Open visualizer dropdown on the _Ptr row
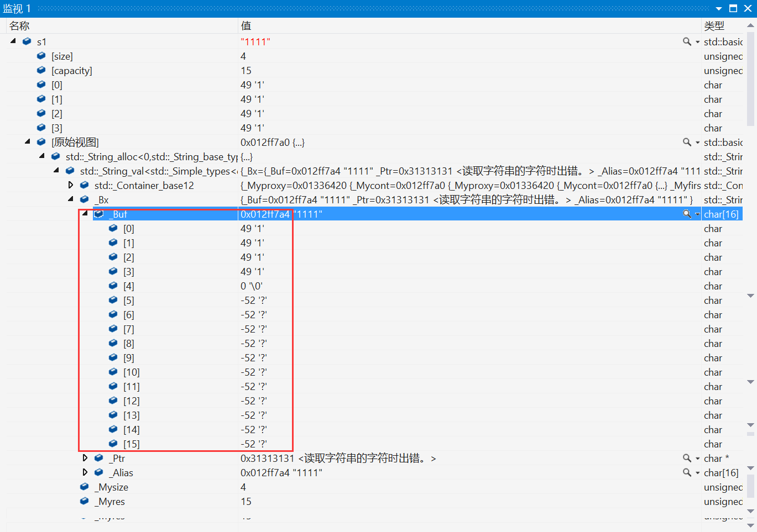Viewport: 757px width, 532px height. (x=697, y=459)
